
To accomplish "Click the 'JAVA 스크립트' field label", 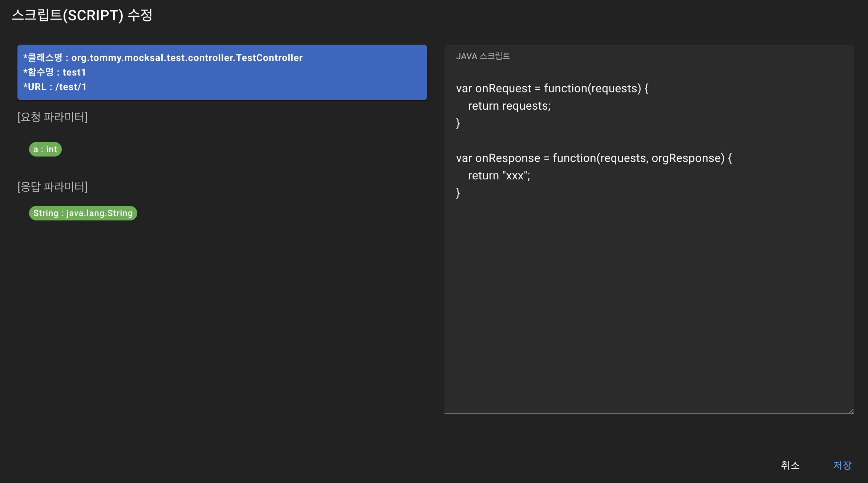I will point(483,56).
